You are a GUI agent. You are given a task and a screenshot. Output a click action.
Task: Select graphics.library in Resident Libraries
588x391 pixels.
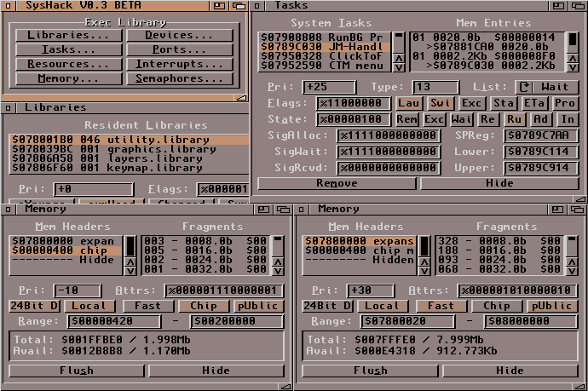coord(112,149)
